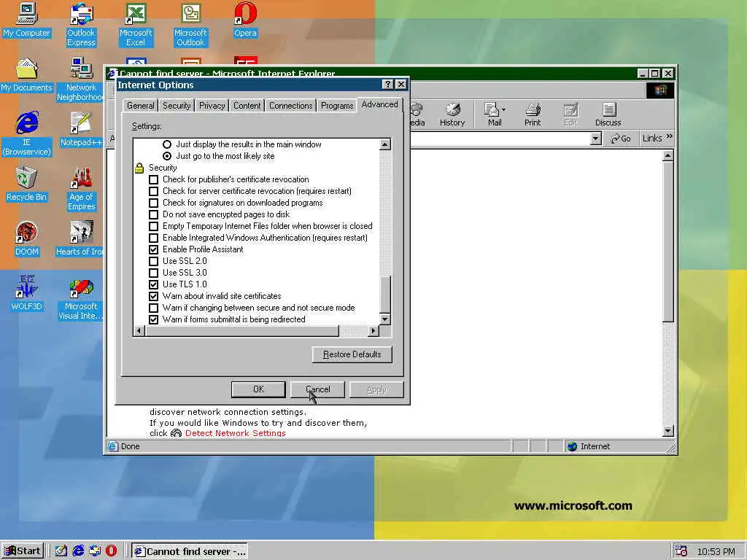Check the Use SSL 2.0 option
747x560 pixels.
tap(153, 262)
